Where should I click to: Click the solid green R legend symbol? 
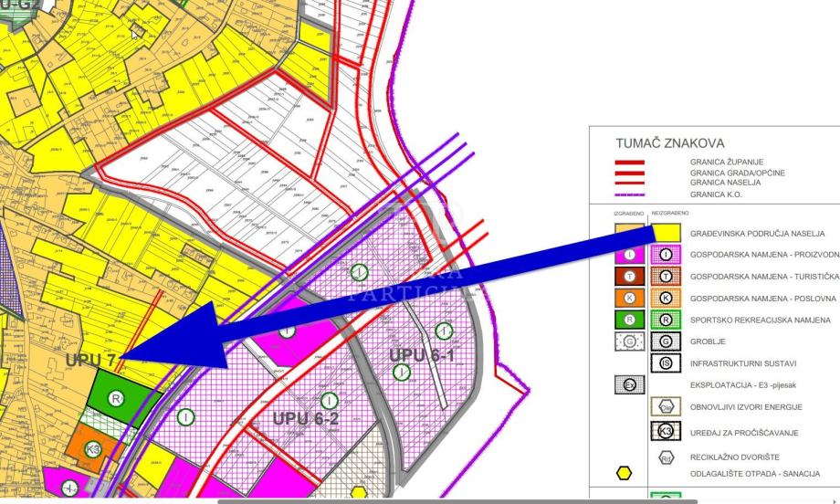[x=629, y=320]
